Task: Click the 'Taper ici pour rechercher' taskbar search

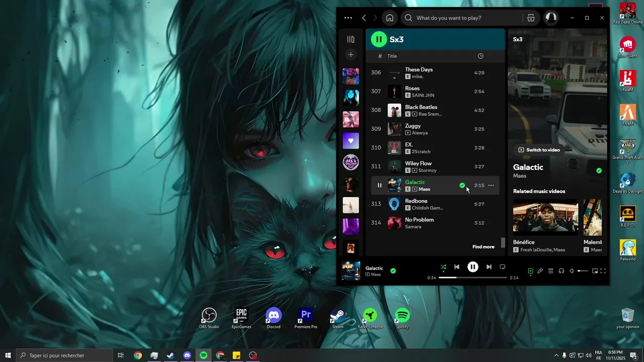Action: [x=64, y=355]
